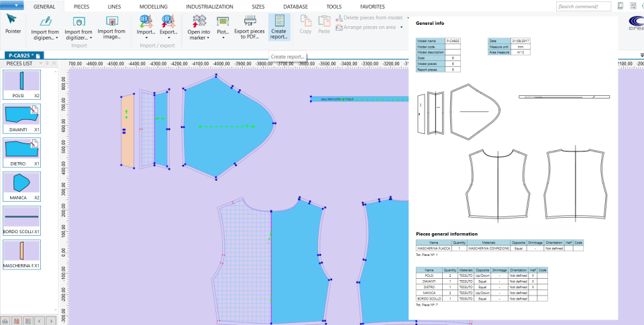The image size is (644, 325).
Task: Switch to the TOOLS ribbon tab
Action: click(x=334, y=7)
